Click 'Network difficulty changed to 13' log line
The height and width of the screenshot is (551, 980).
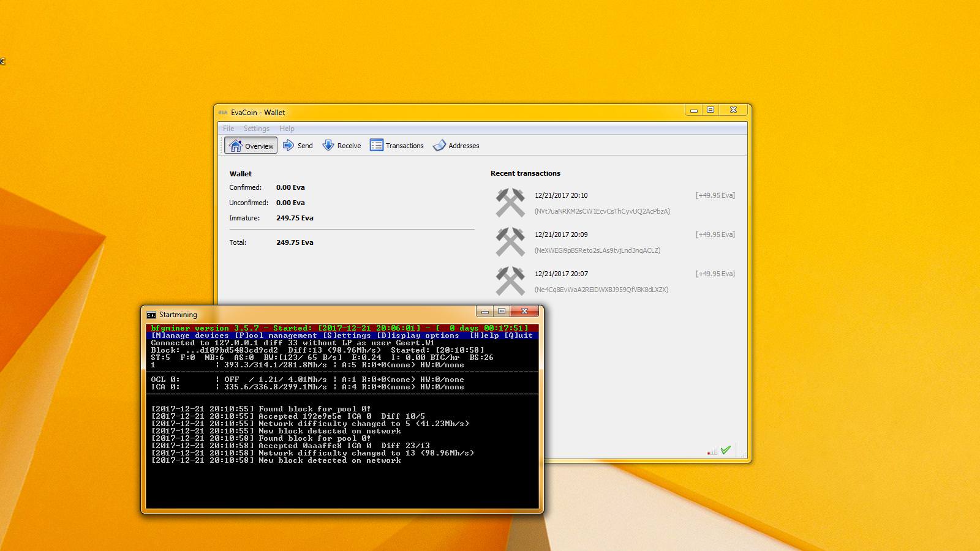click(312, 453)
